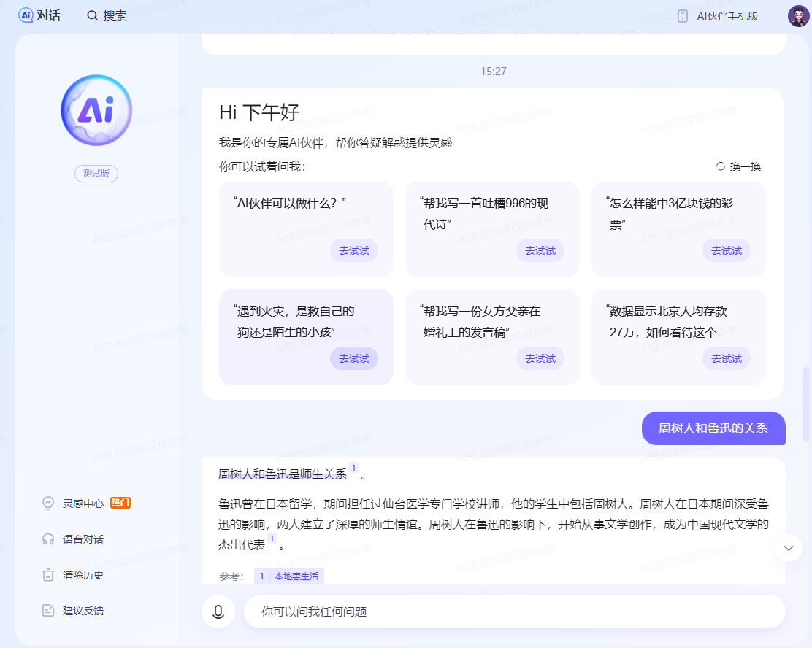This screenshot has width=812, height=648.
Task: Click the Hi 下午好 greeting heading
Action: (x=259, y=112)
